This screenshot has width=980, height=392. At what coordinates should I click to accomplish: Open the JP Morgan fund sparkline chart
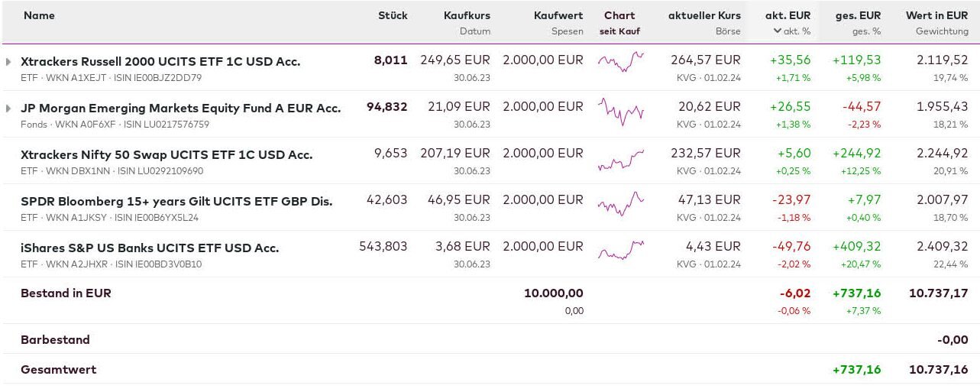click(x=620, y=112)
